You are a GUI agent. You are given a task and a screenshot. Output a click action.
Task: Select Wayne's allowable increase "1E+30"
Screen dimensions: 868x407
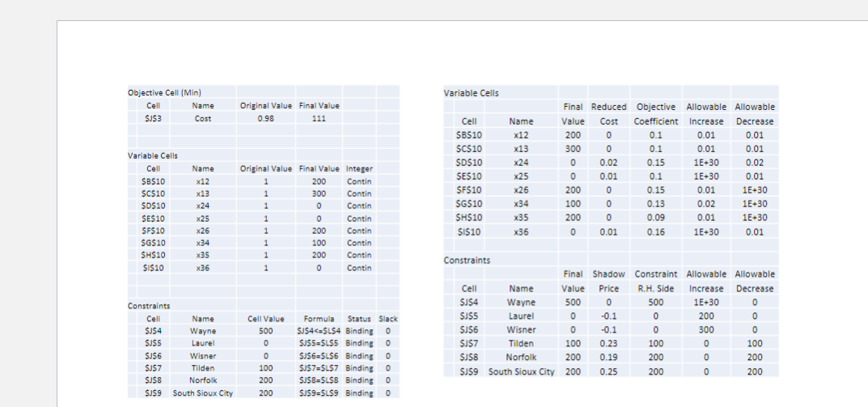[705, 303]
